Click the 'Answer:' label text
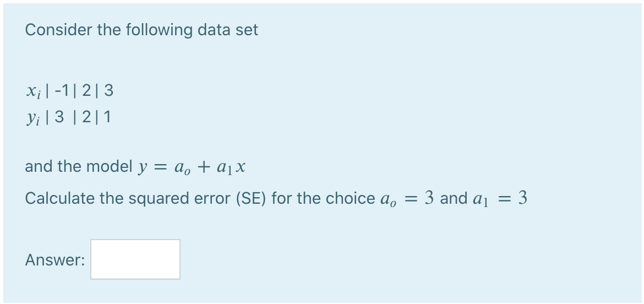This screenshot has width=644, height=304. [x=55, y=260]
